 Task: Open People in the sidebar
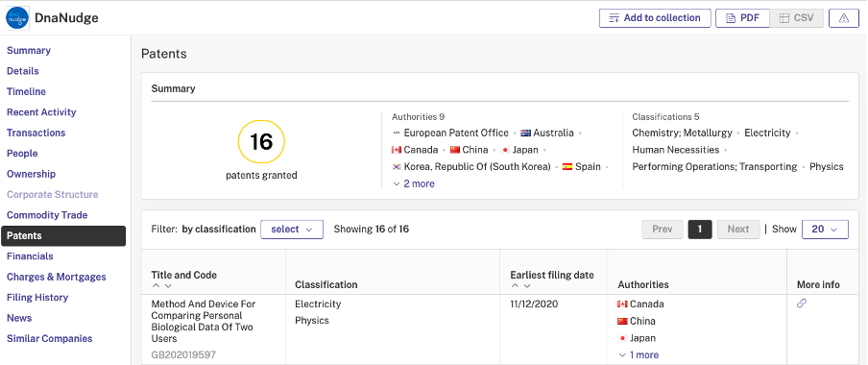22,154
